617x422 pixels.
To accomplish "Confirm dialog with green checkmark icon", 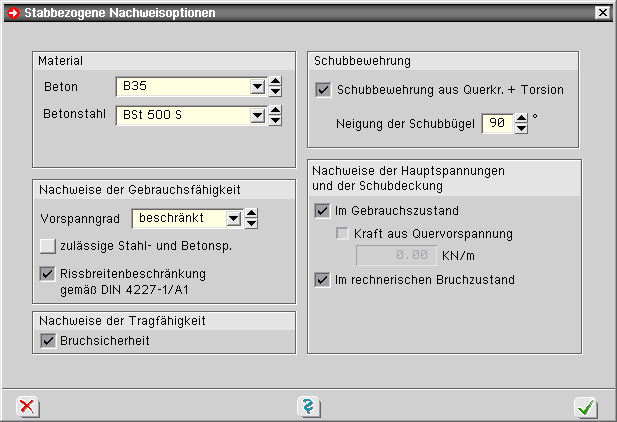I will click(x=587, y=406).
